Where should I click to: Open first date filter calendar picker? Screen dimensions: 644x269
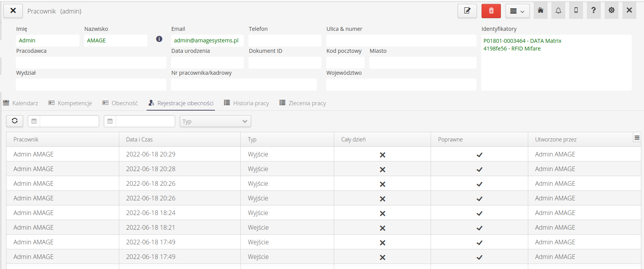tap(34, 121)
